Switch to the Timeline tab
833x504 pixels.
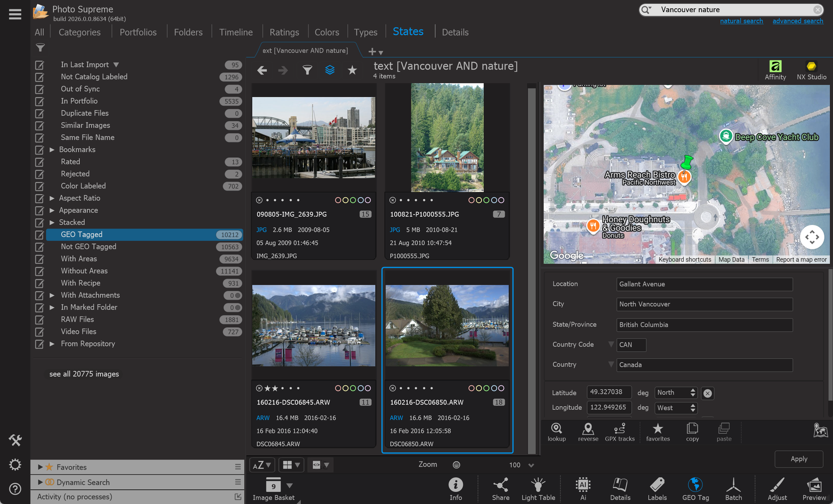point(236,32)
